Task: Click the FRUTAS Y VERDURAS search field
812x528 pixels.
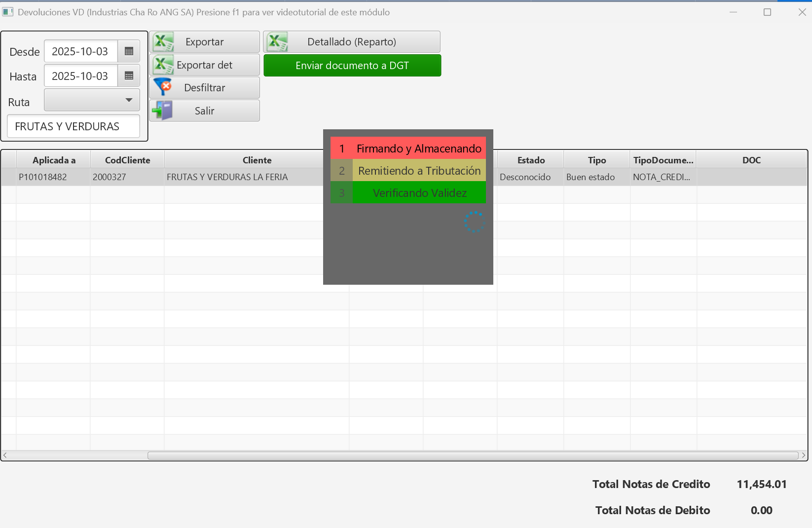Action: (74, 126)
